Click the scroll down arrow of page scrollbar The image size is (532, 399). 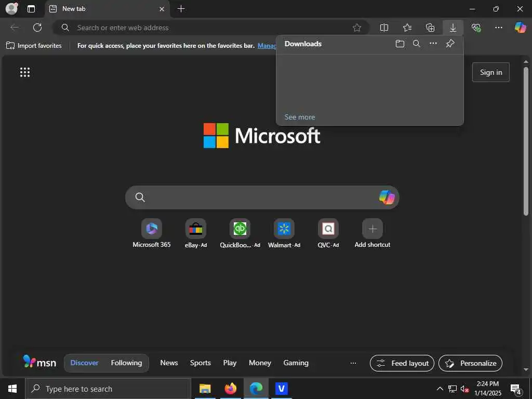click(x=526, y=370)
